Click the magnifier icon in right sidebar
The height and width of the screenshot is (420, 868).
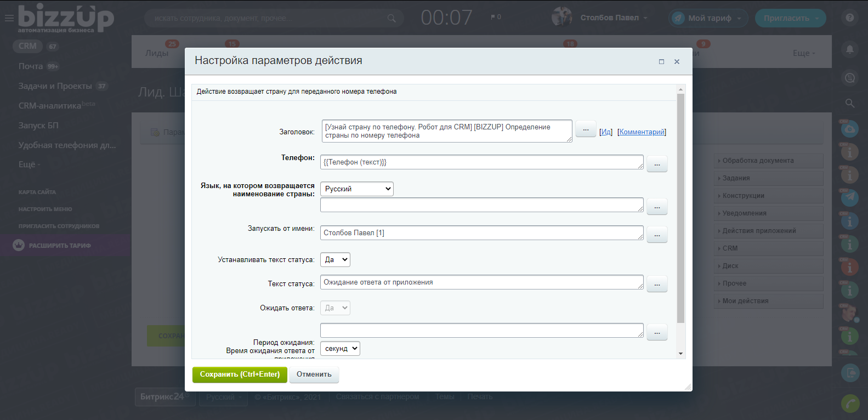pos(849,103)
